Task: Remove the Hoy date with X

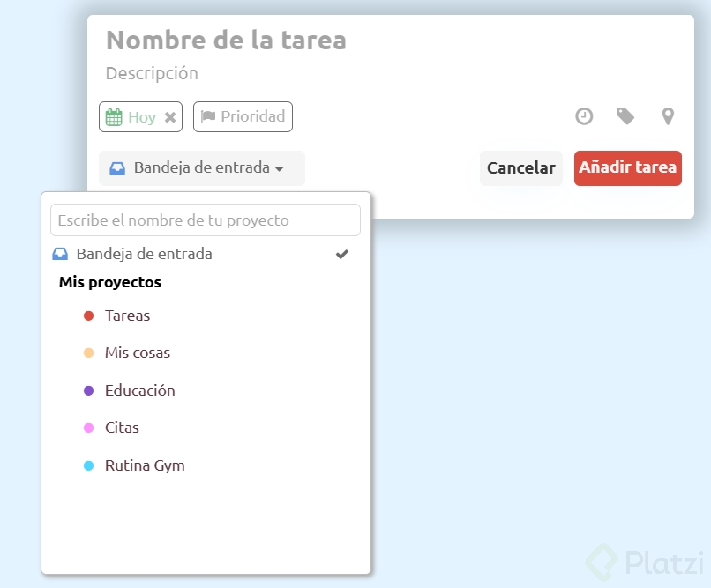Action: coord(170,117)
